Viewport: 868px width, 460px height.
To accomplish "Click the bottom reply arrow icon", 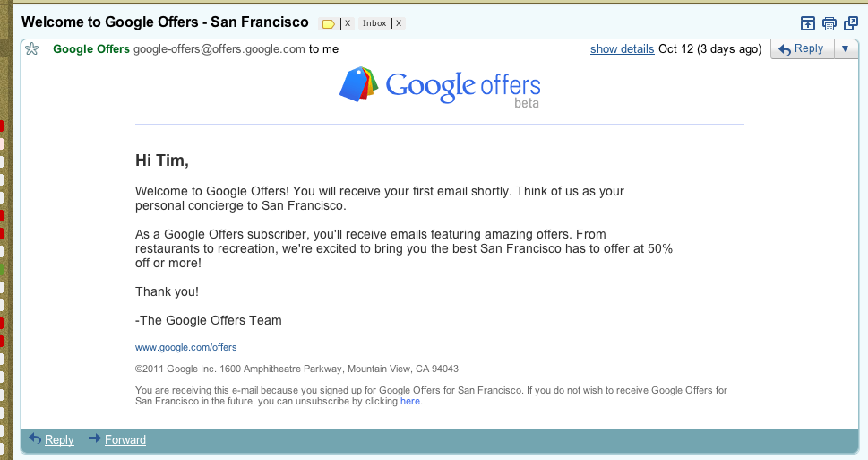I will coord(35,438).
